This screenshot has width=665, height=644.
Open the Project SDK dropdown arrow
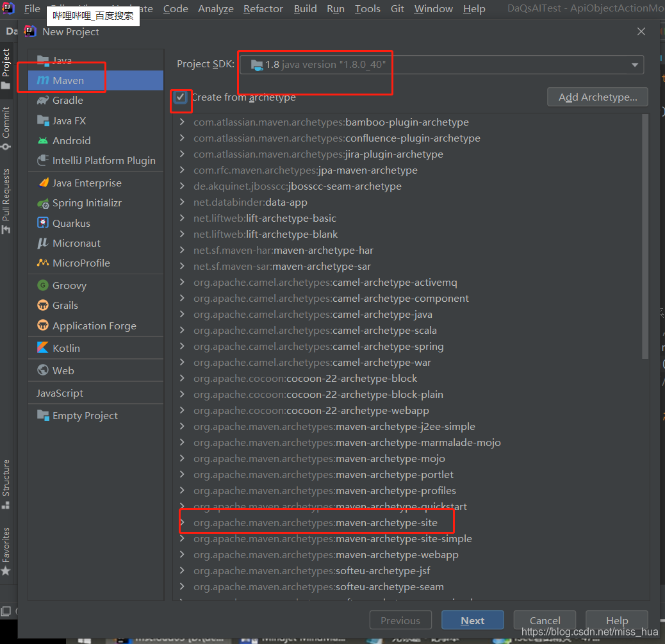tap(634, 65)
